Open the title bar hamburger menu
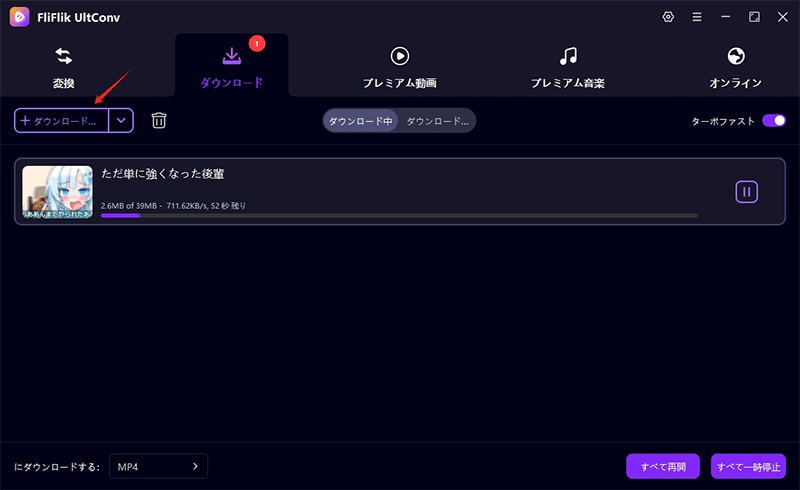Screen dimensions: 800x490 (x=697, y=17)
